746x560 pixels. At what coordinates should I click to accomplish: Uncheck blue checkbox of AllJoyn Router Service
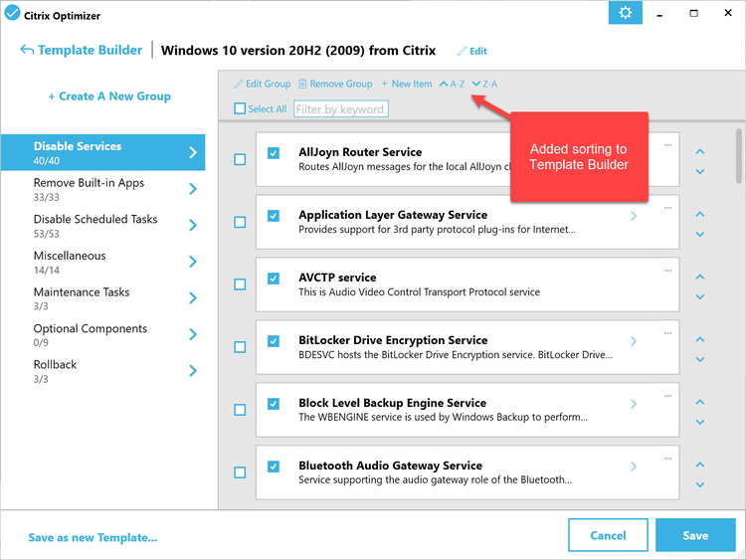pos(274,153)
